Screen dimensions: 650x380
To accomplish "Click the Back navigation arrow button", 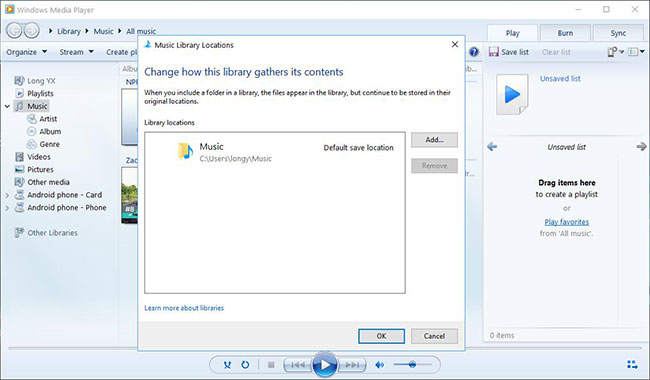I will (x=14, y=31).
